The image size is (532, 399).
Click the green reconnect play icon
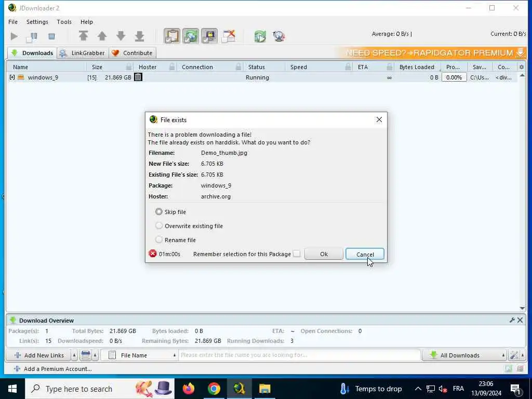pyautogui.click(x=260, y=36)
